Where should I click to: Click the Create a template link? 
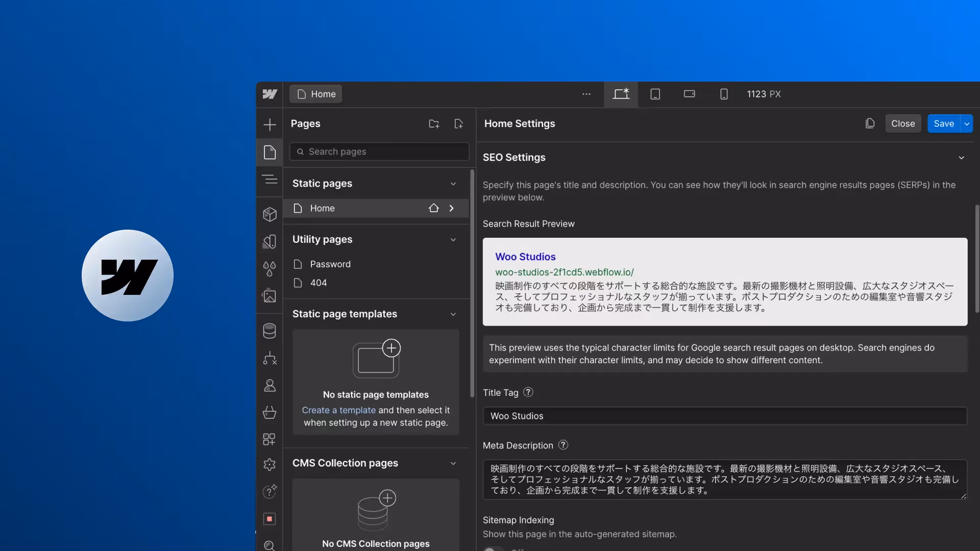click(338, 410)
